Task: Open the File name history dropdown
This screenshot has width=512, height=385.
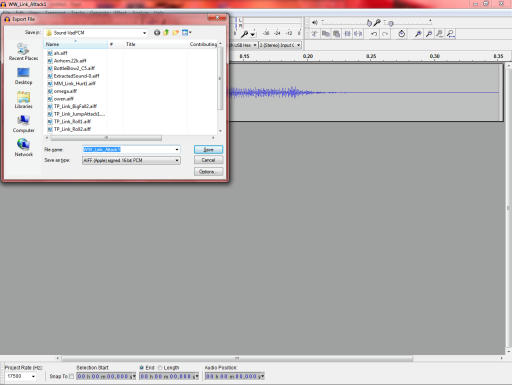Action: 177,149
